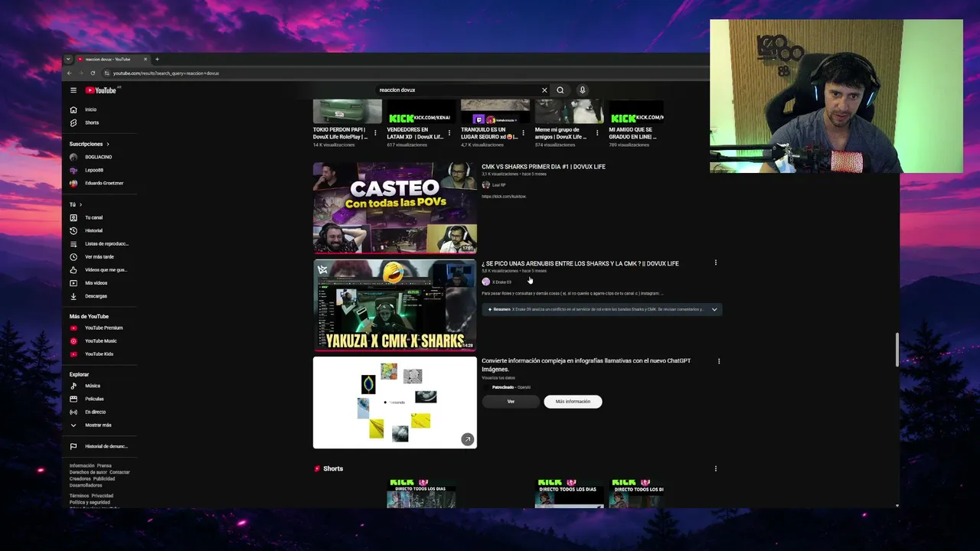
Task: Open the TRANQUILO ES UN LUGAR SEGURO short
Action: 495,122
